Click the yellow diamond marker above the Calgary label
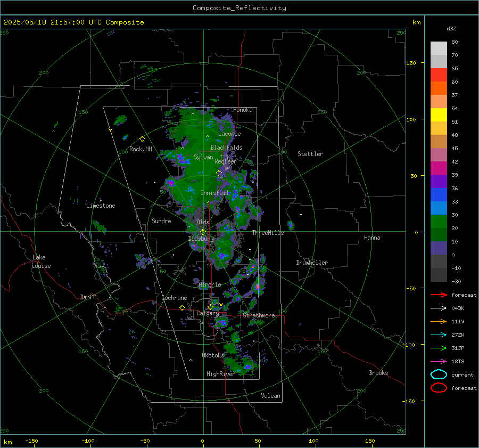The height and width of the screenshot is (448, 479). (x=210, y=307)
